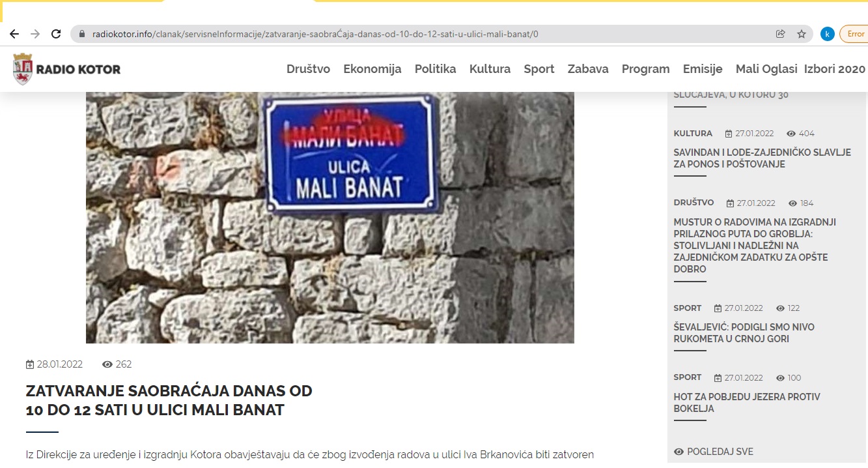Open the Savindan i Lode sidebar article
Screen dimensions: 868x468
point(762,158)
